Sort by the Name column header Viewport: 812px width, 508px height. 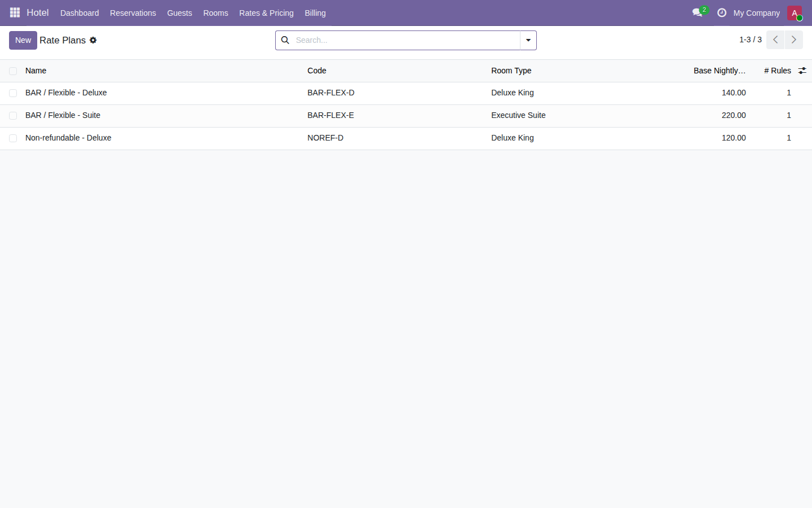point(36,71)
